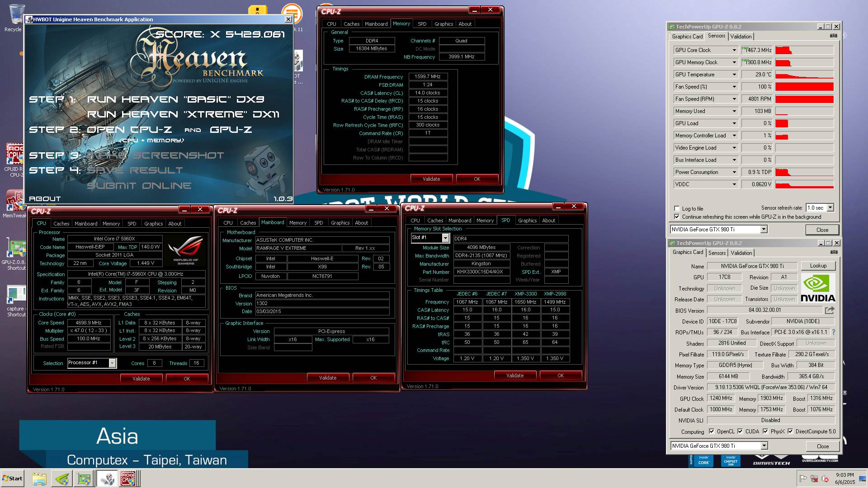Open Windows Explorer from the taskbar
Screen dimensions: 868x488
click(x=39, y=479)
